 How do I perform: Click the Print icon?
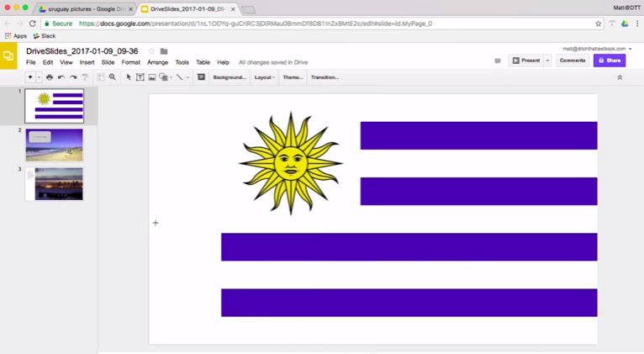pos(50,77)
